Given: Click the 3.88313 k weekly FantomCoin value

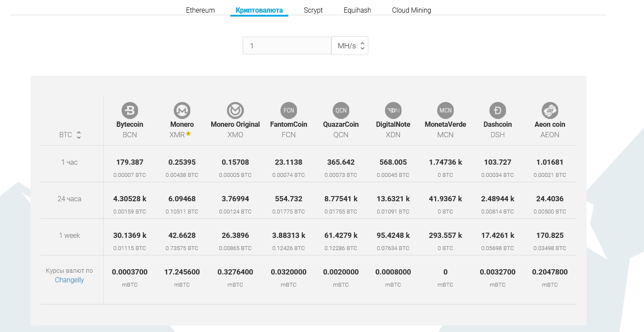Looking at the screenshot, I should 289,235.
